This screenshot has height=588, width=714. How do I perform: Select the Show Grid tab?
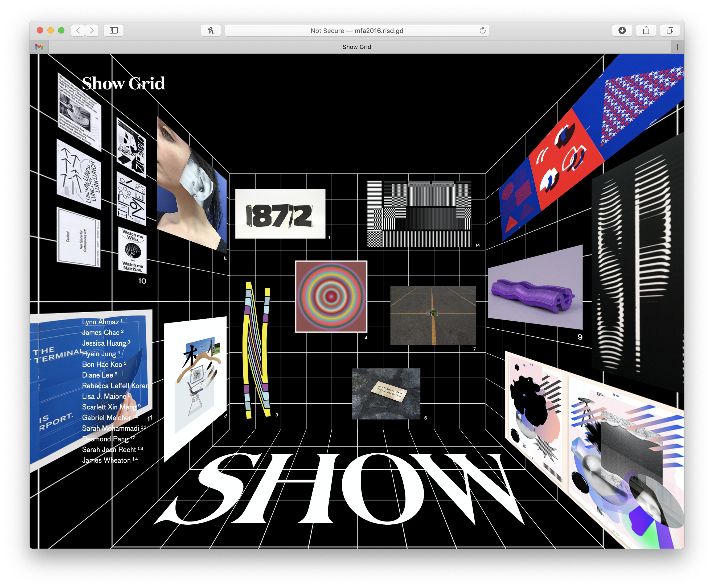pyautogui.click(x=356, y=47)
